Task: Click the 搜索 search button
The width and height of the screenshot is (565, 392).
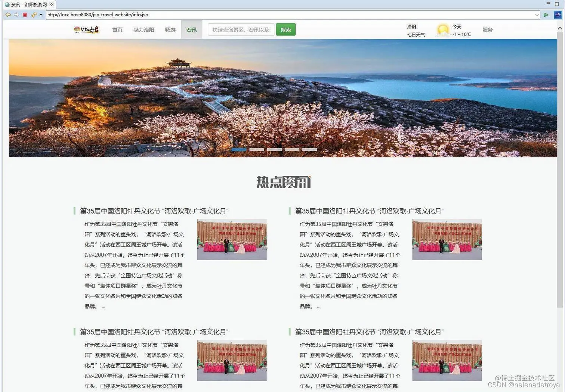Action: click(285, 29)
